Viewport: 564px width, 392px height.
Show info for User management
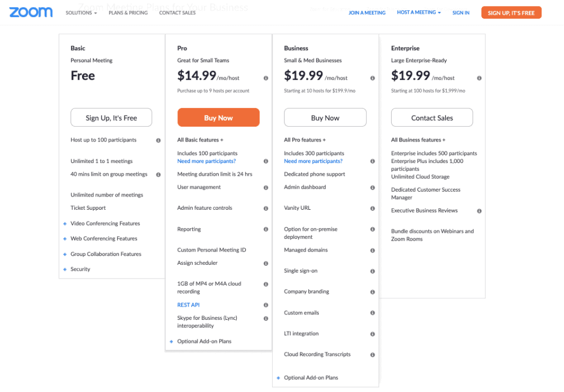(266, 188)
